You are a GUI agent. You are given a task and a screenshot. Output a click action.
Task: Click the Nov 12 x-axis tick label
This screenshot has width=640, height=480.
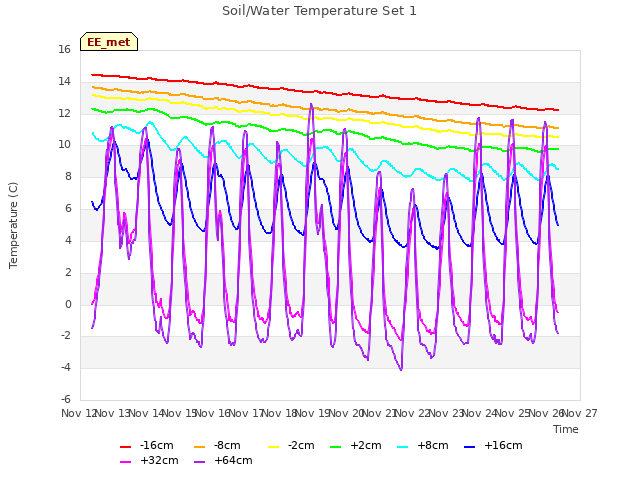pyautogui.click(x=78, y=413)
